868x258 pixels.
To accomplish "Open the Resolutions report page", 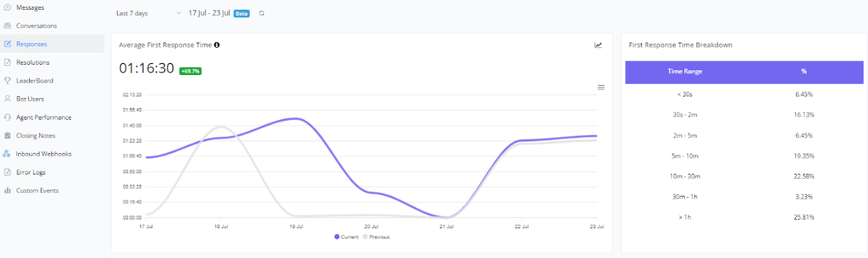I will pyautogui.click(x=33, y=62).
